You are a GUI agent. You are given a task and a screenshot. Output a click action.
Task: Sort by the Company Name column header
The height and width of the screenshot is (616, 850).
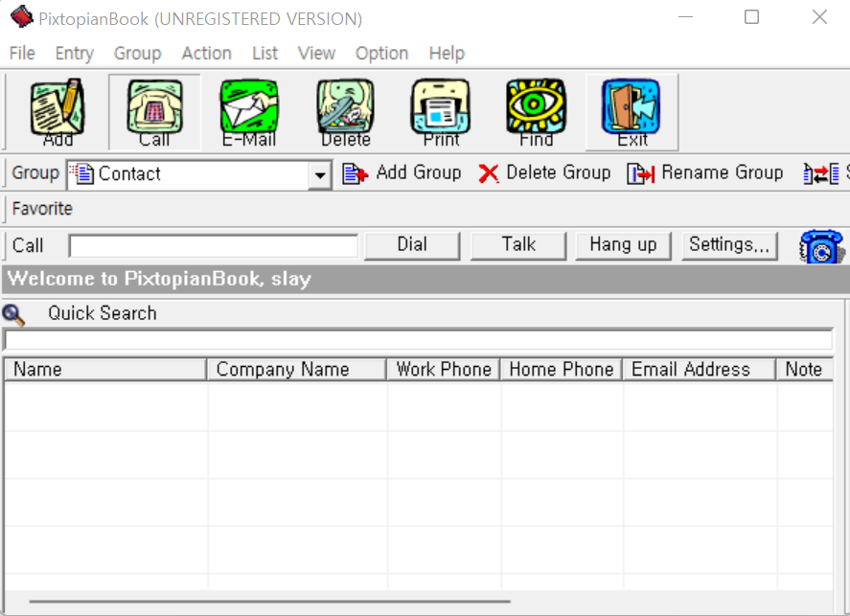coord(296,370)
